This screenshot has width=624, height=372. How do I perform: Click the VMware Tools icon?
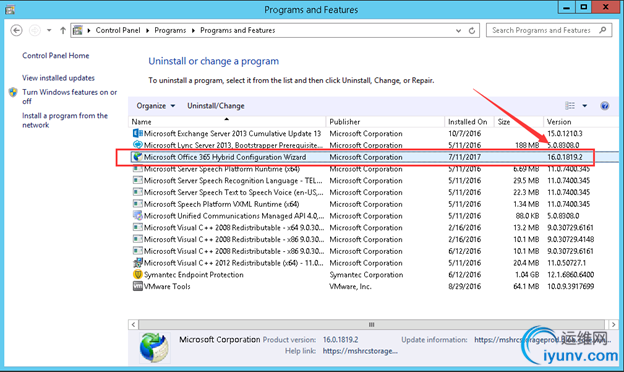click(137, 286)
